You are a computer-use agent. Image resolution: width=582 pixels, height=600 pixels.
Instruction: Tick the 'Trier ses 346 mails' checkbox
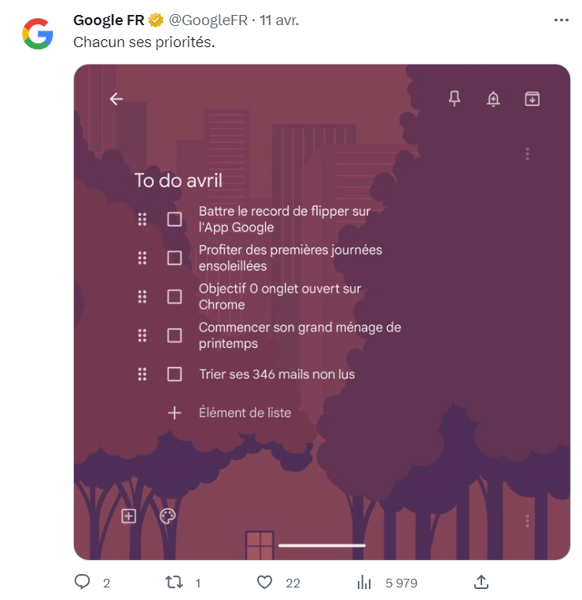174,374
